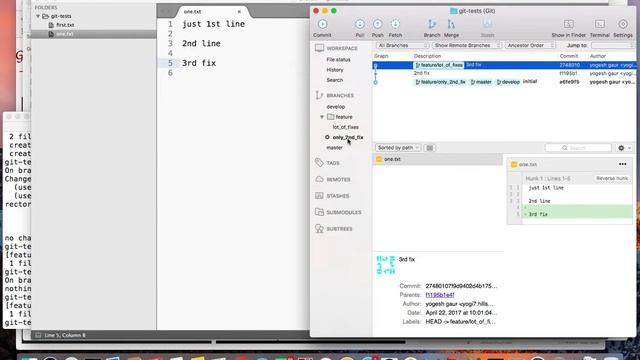
Task: Click the develop label on initial commit
Action: pyautogui.click(x=508, y=82)
